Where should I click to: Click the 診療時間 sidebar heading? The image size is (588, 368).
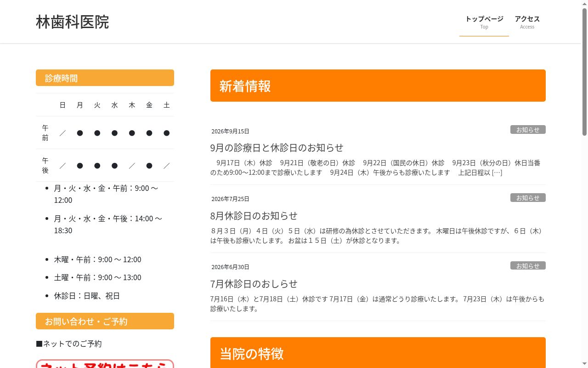tap(105, 78)
